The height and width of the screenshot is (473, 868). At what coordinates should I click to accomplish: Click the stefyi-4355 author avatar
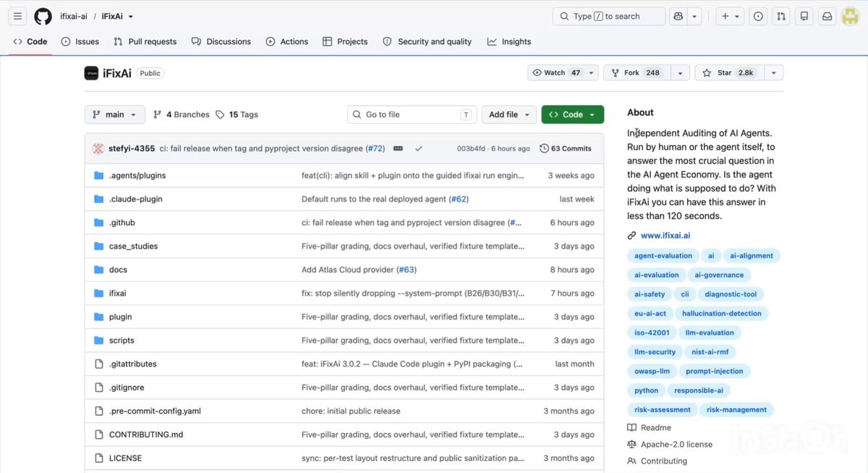coord(98,148)
